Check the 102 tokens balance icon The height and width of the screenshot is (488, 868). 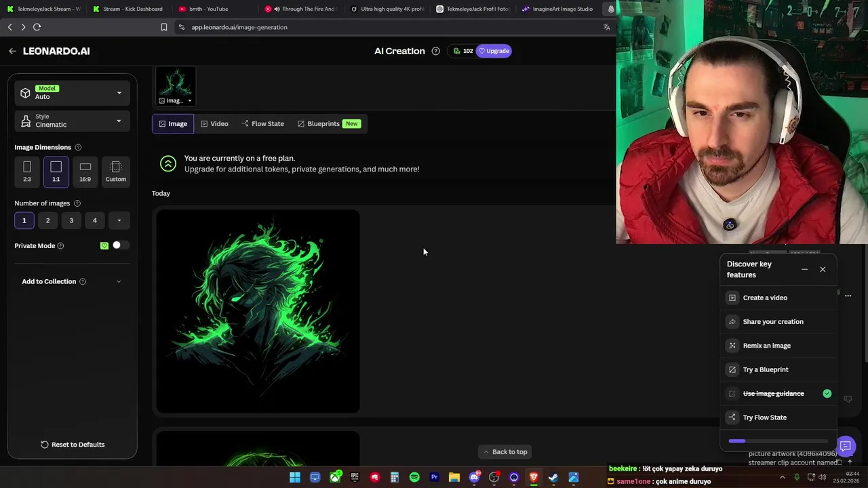457,51
